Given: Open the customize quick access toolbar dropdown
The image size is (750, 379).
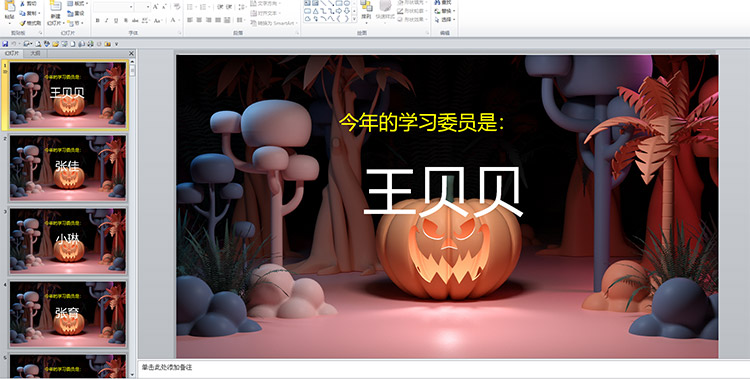Looking at the screenshot, I should pyautogui.click(x=116, y=44).
